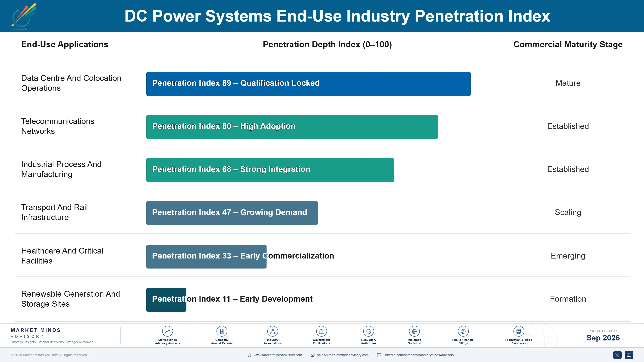Click the Penetration Depth Index (0–100) header
The height and width of the screenshot is (362, 644).
click(327, 44)
